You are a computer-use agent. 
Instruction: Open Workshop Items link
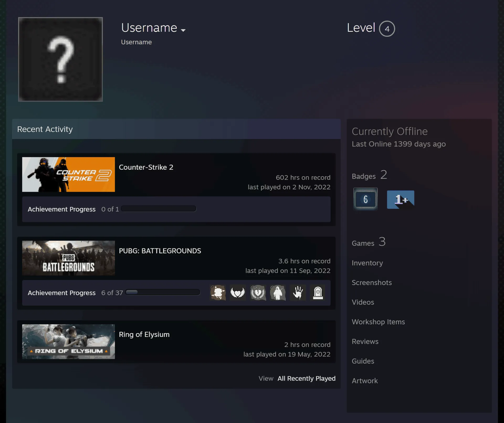click(378, 322)
